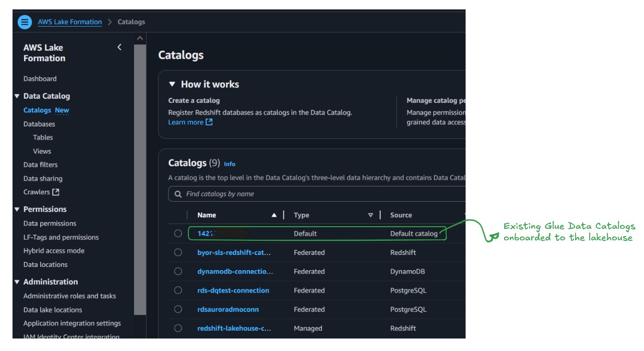This screenshot has width=644, height=351.
Task: Click the magnifier icon in catalog search
Action: [178, 194]
